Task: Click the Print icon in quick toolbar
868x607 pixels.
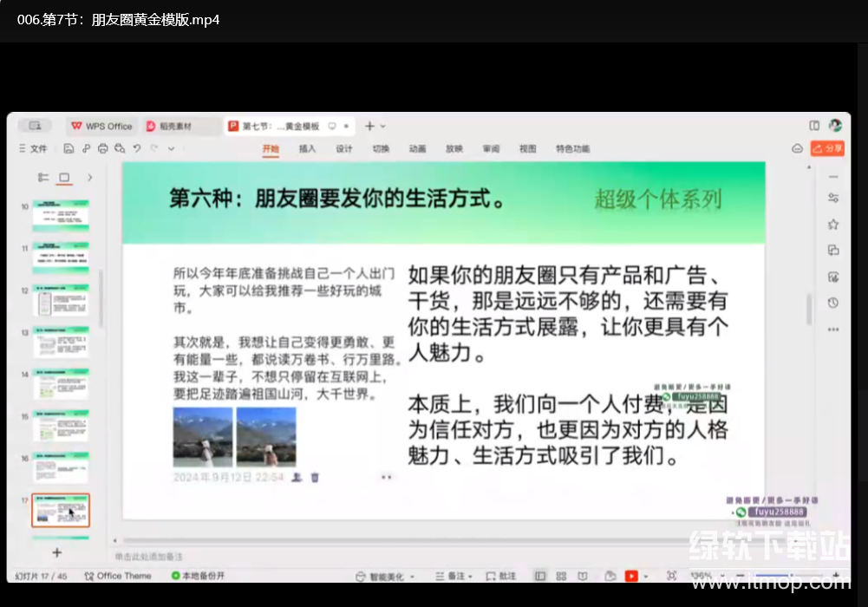Action: click(103, 148)
